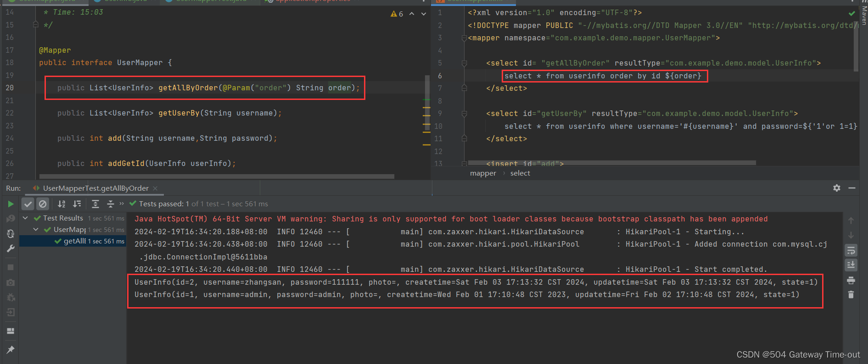Go to previous highlighted problem arrow

[x=412, y=14]
